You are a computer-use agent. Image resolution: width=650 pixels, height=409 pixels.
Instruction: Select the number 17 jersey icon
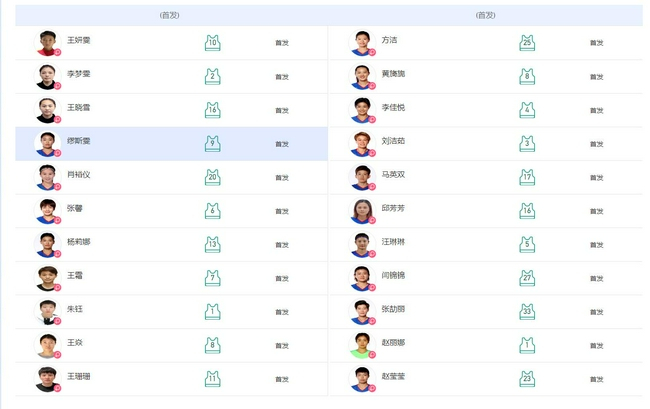tap(527, 177)
